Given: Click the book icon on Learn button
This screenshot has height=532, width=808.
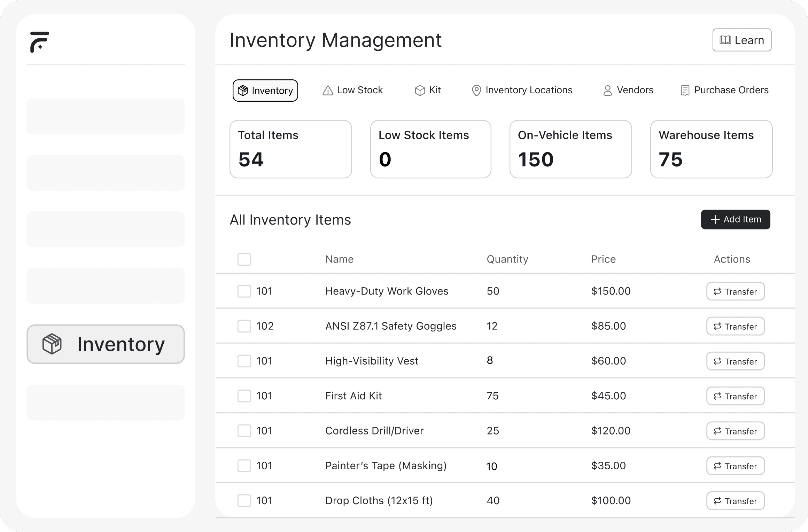Looking at the screenshot, I should (725, 40).
